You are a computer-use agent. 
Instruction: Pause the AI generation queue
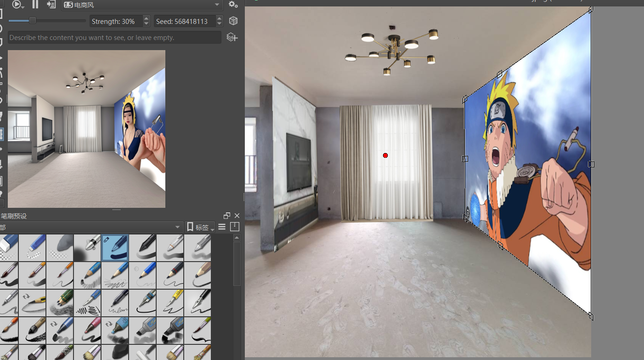pos(35,5)
